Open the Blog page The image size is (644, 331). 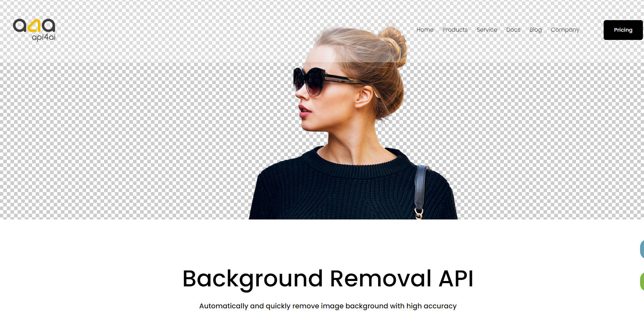coord(535,30)
